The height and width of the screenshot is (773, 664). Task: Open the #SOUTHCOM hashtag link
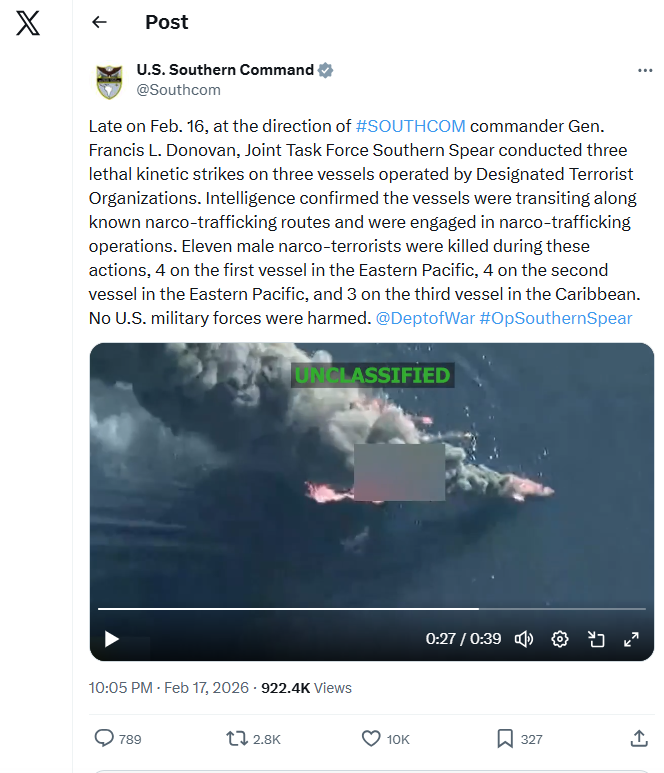point(410,126)
